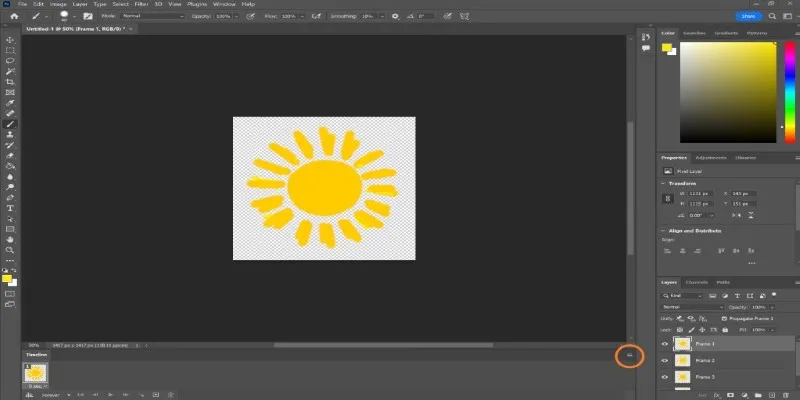800x400 pixels.
Task: Create a new layer
Action: tap(771, 395)
